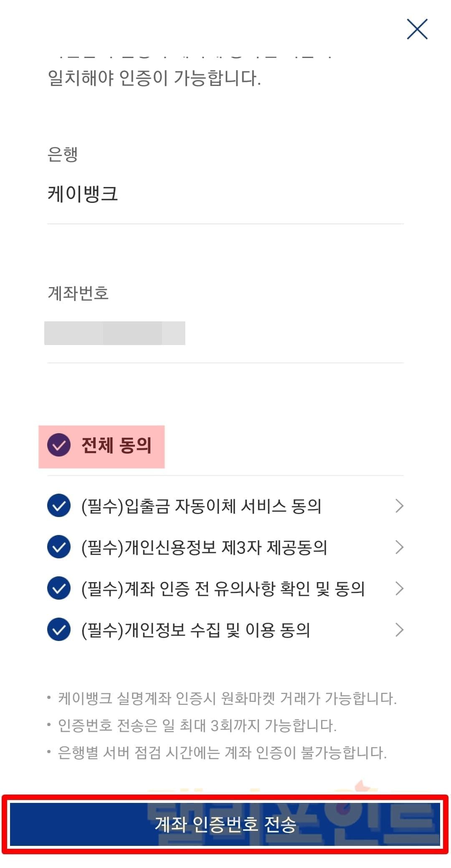Open the 개인정보 수집 및 이용 chevron
Screen dimensions: 451x868
click(x=399, y=630)
